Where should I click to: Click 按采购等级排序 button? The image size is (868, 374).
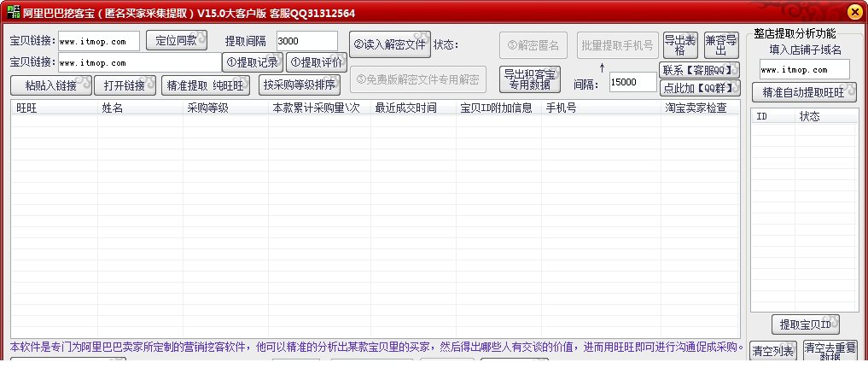point(300,85)
